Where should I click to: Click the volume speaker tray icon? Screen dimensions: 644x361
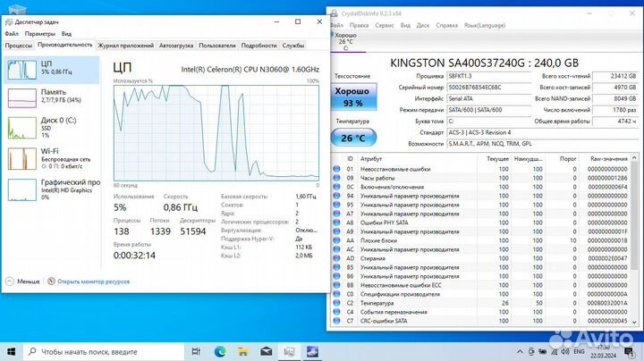coord(565,351)
